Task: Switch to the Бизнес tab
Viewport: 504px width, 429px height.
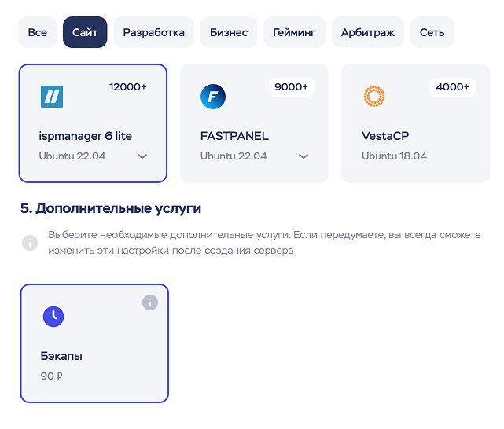Action: (x=229, y=32)
